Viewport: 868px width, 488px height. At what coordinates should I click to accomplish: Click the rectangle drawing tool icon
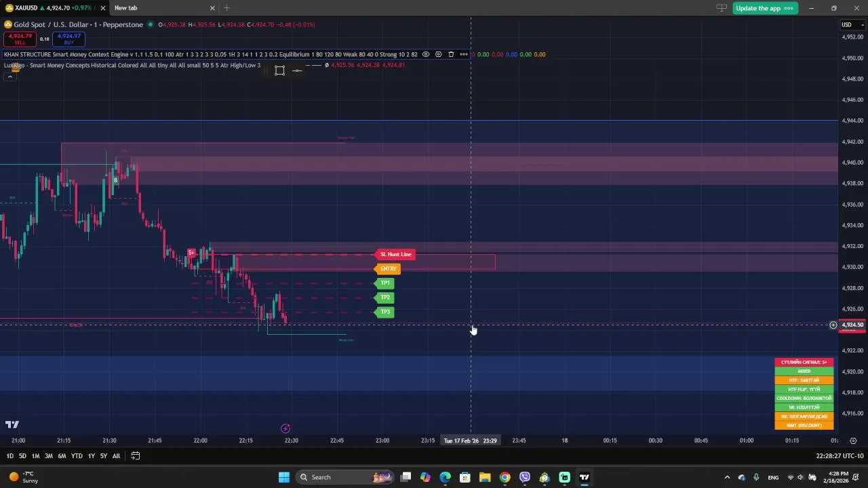pyautogui.click(x=279, y=70)
